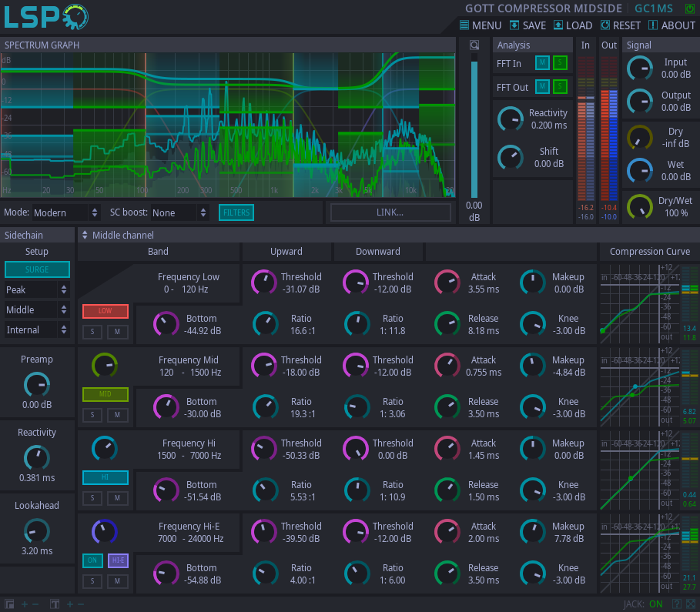Toggle the red LOW band button
The image size is (700, 612).
[106, 311]
